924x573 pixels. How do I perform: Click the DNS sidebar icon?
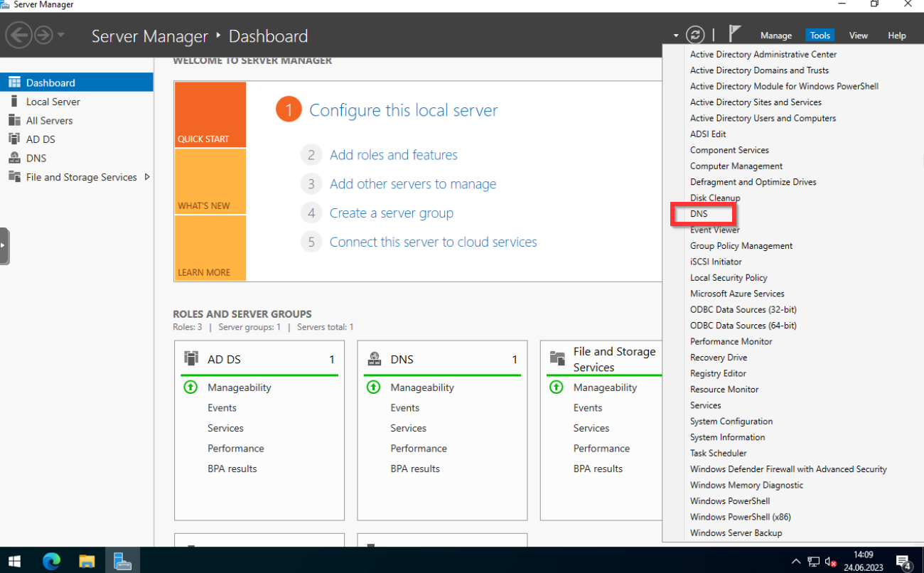tap(14, 158)
